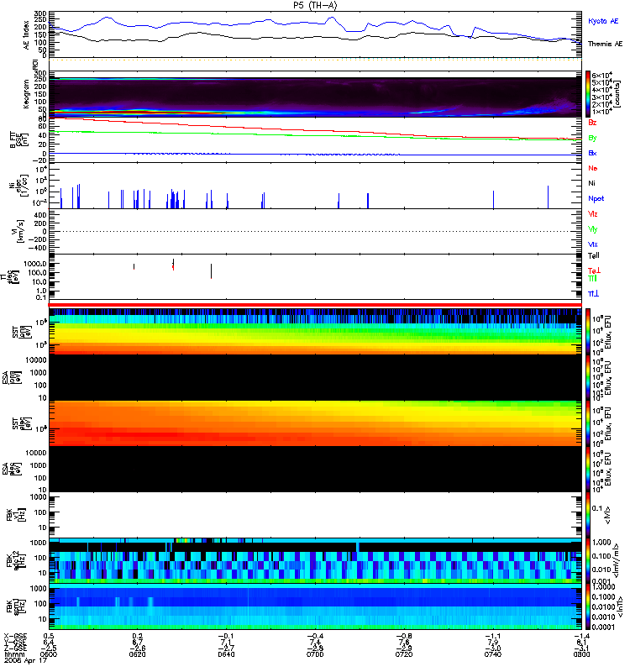The height and width of the screenshot is (672, 630).
Task: Click the FBK edc12 mV/m color bar
Action: 588,560
